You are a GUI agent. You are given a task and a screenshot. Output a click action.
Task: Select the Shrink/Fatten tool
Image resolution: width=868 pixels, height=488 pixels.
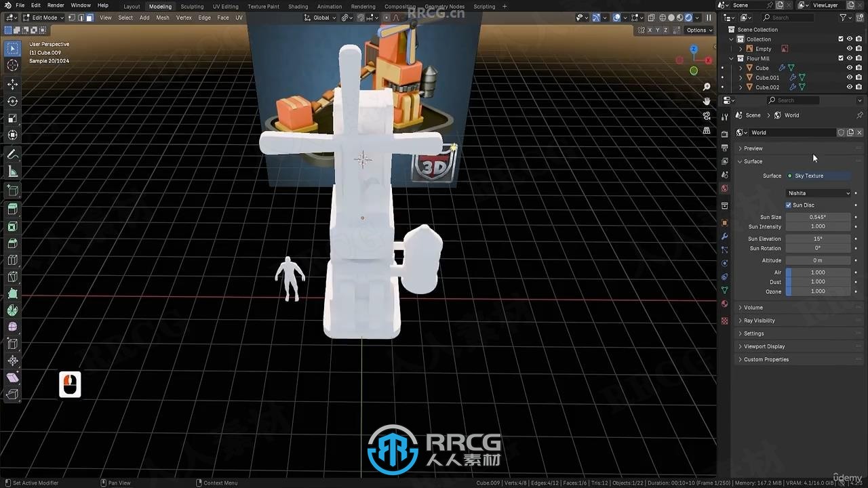pos(13,361)
